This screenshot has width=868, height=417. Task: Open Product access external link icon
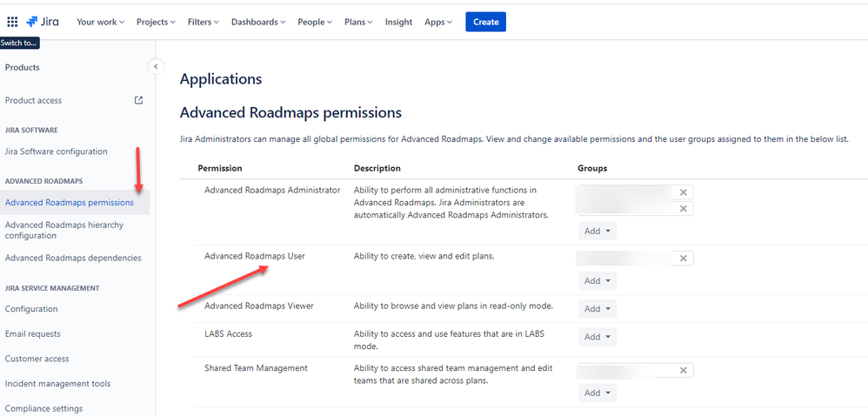[x=139, y=100]
